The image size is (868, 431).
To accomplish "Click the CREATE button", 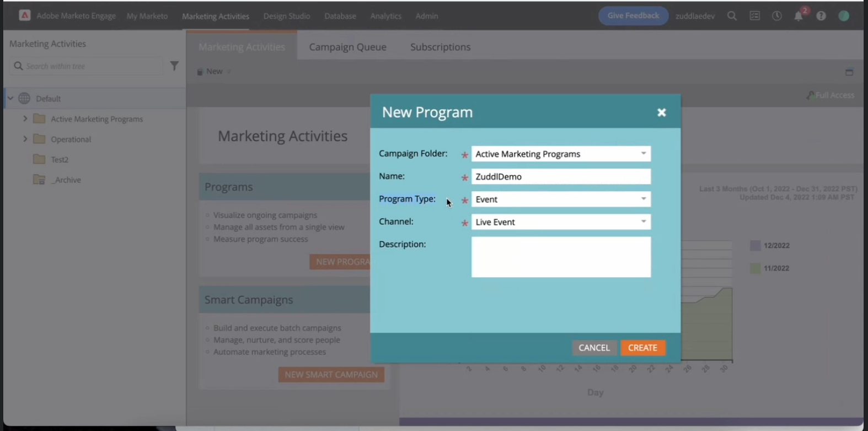I will pos(643,348).
